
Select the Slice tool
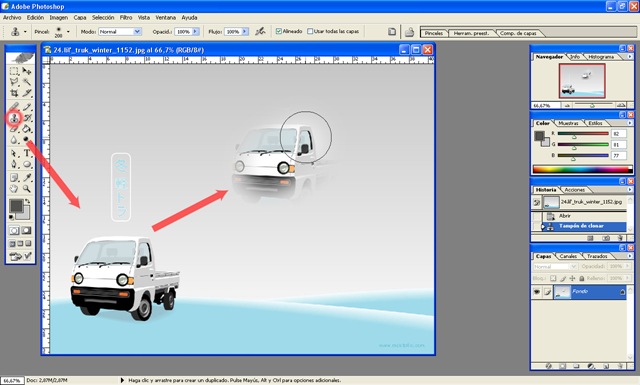pyautogui.click(x=27, y=93)
